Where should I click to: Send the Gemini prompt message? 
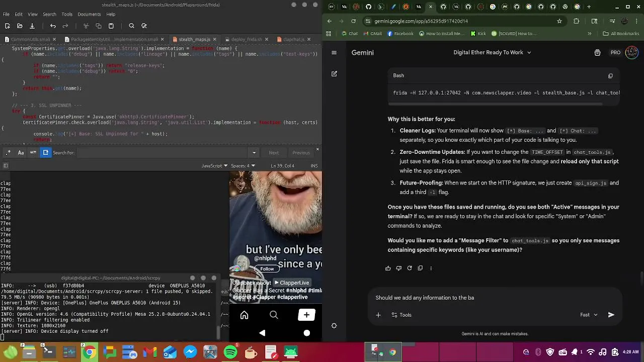[x=611, y=315]
